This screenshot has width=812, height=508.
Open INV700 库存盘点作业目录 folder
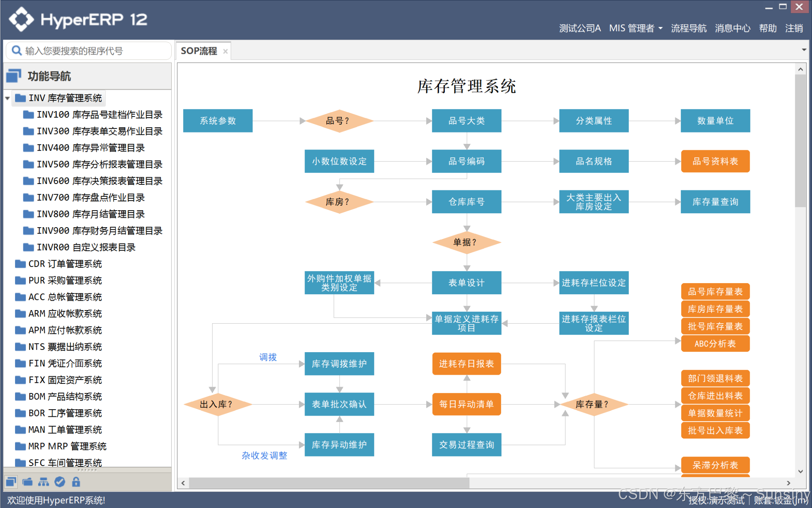click(90, 197)
